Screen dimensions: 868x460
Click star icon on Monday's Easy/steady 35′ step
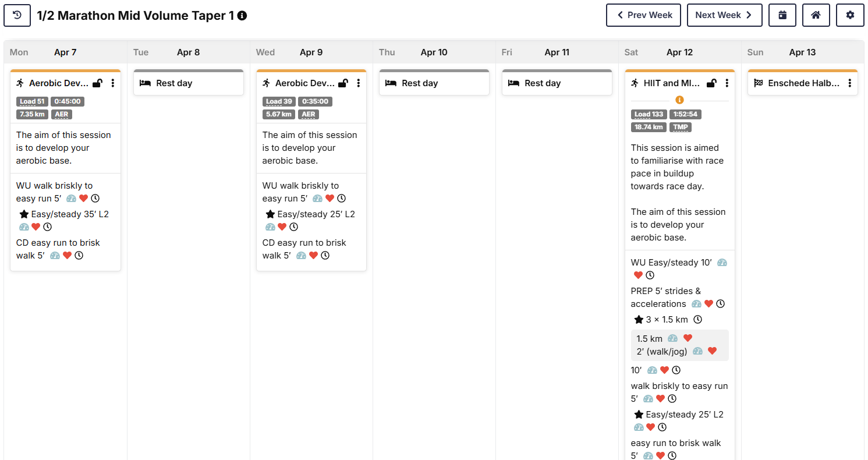tap(24, 214)
